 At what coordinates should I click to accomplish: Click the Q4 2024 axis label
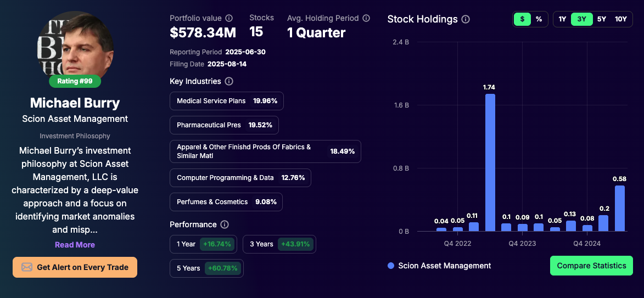click(x=587, y=244)
